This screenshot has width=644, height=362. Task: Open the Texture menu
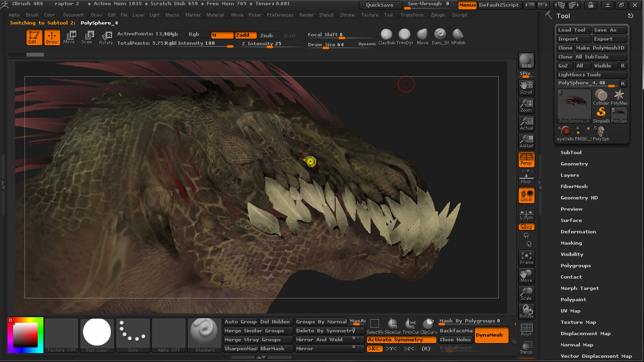(370, 15)
